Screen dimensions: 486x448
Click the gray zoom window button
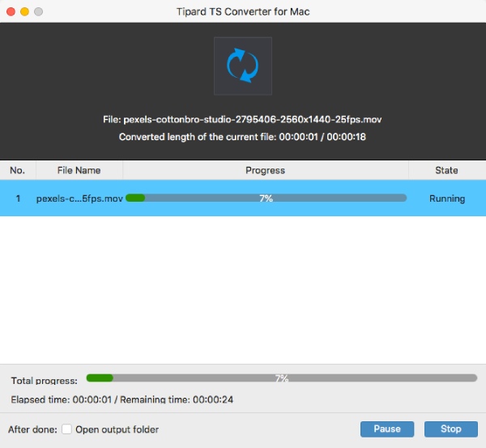[38, 12]
